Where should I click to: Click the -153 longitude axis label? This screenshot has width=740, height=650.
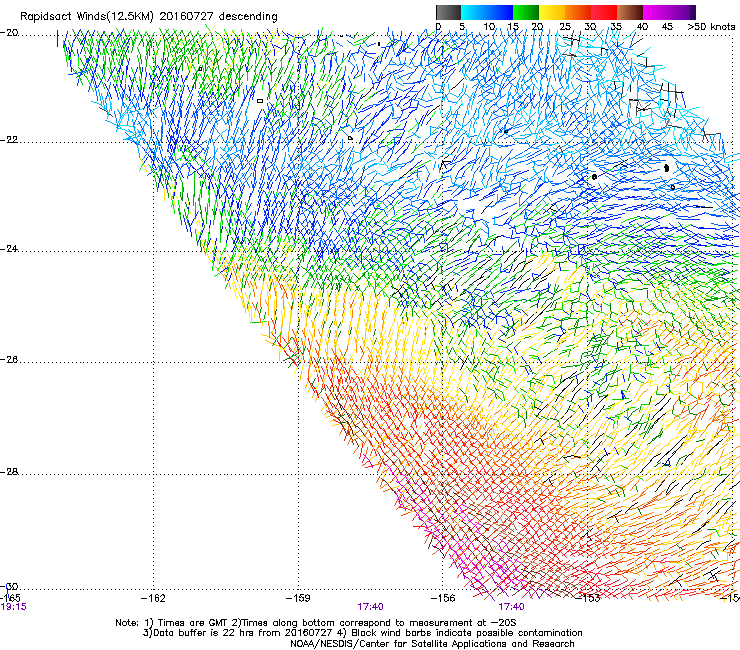[588, 598]
